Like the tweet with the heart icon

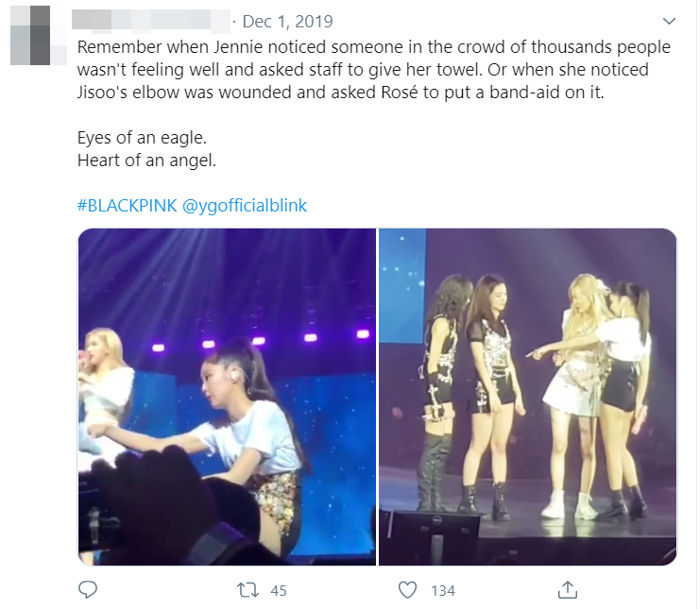(408, 590)
